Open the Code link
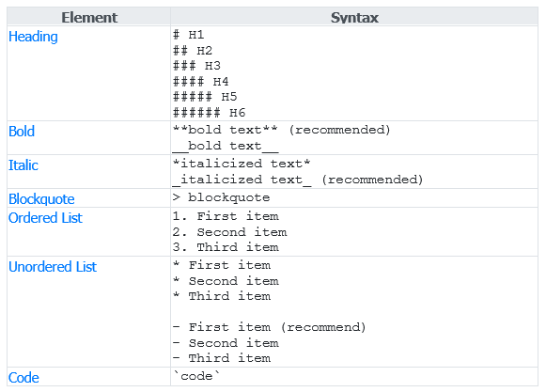 [23, 377]
